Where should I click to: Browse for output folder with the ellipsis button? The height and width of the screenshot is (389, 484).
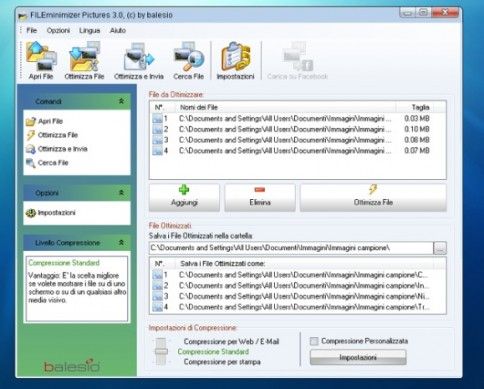pyautogui.click(x=440, y=248)
